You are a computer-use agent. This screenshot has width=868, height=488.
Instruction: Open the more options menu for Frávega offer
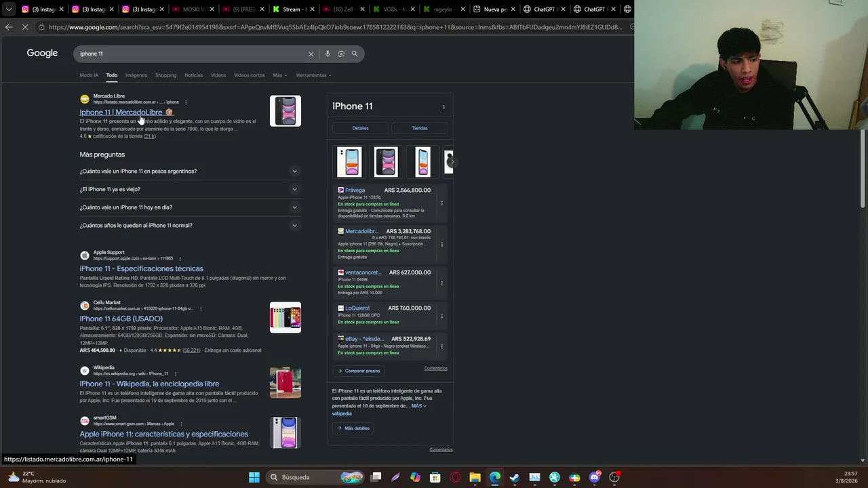(x=441, y=203)
